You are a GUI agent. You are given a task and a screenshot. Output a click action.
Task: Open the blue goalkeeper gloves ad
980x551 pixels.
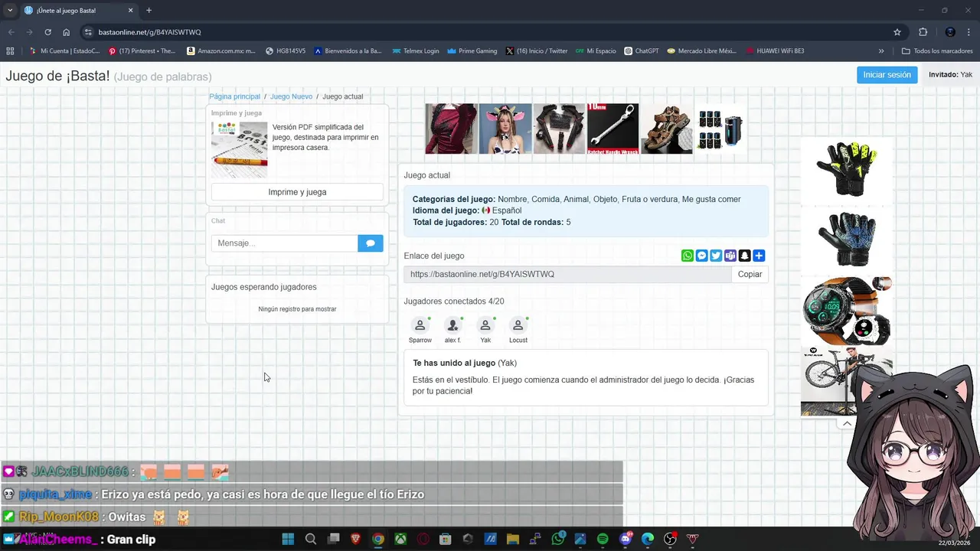[847, 241]
